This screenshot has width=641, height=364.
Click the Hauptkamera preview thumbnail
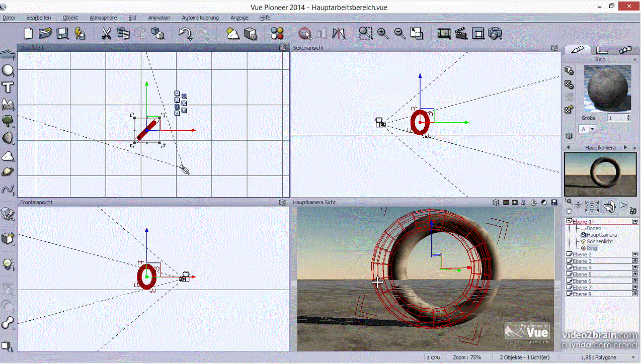coord(601,174)
